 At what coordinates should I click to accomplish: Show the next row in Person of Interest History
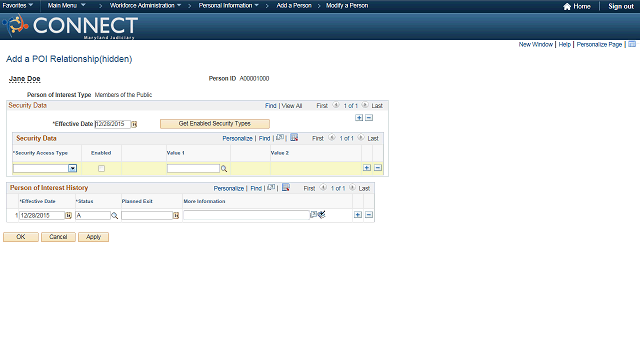(x=352, y=187)
